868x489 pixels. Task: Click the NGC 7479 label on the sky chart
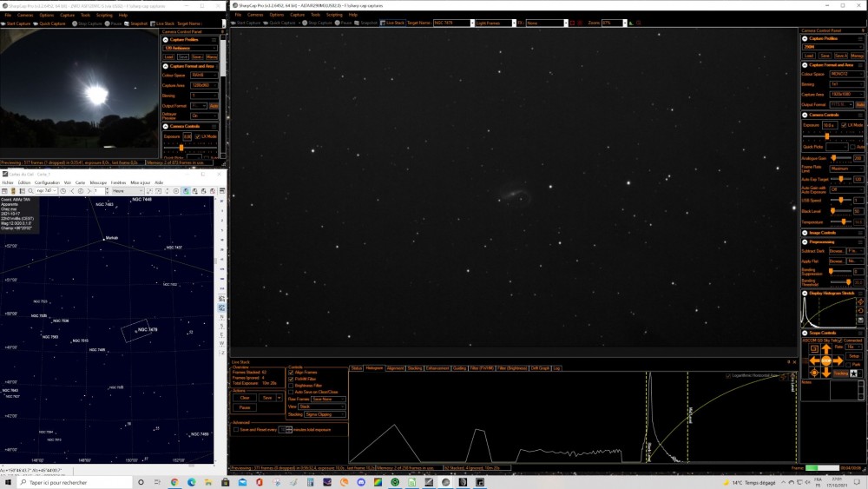[148, 329]
